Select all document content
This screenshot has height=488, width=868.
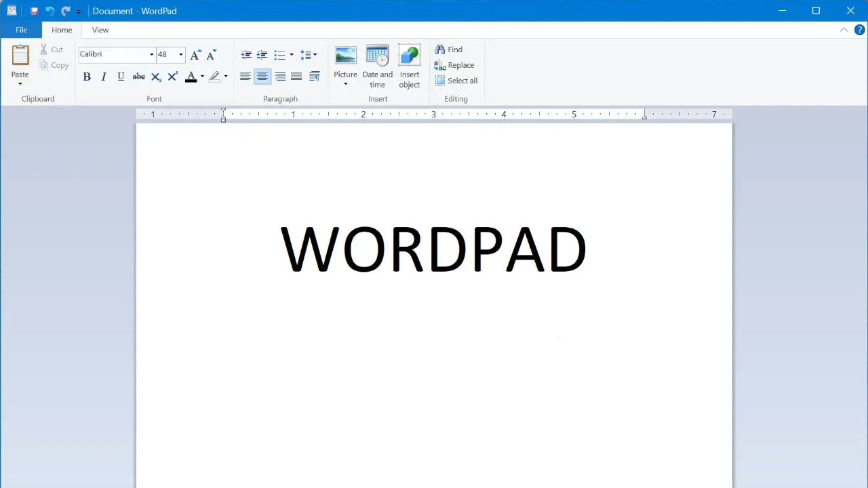pos(456,81)
